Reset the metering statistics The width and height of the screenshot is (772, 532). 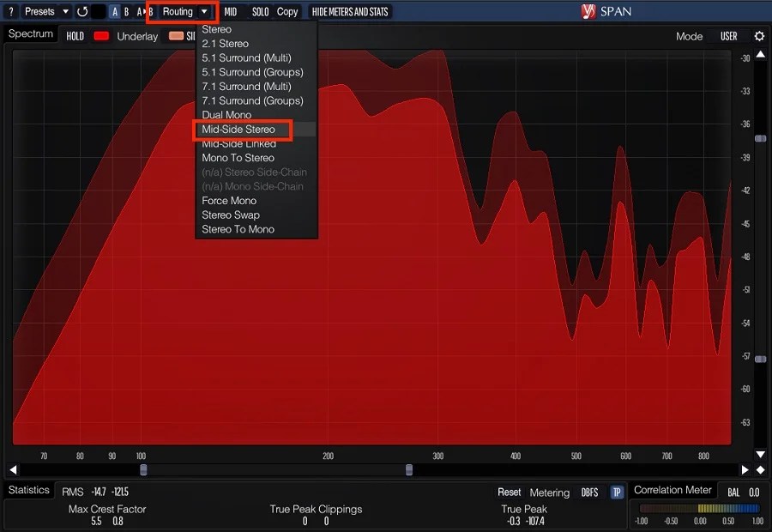(x=509, y=493)
